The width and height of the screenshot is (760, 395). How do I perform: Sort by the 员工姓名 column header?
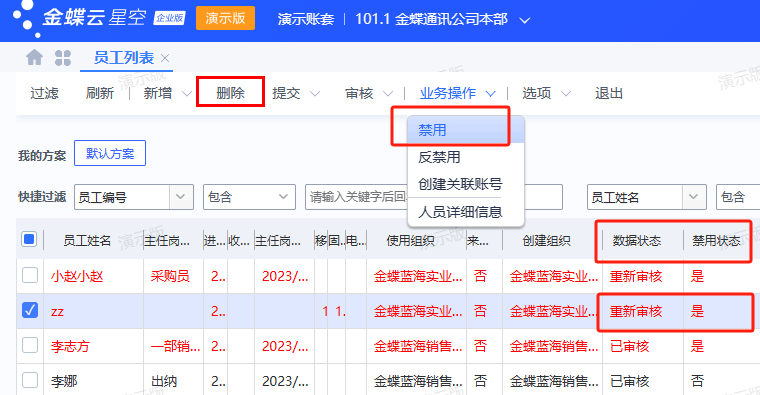87,240
